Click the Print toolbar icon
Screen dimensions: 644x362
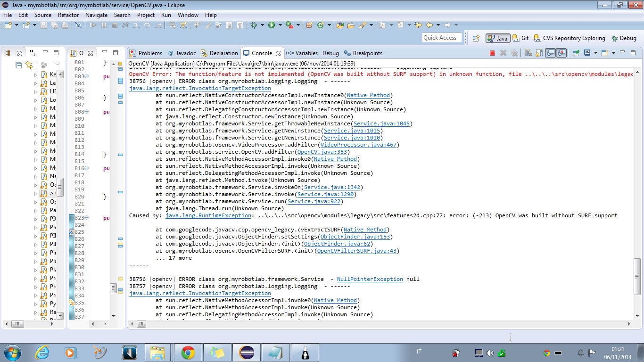click(x=65, y=25)
